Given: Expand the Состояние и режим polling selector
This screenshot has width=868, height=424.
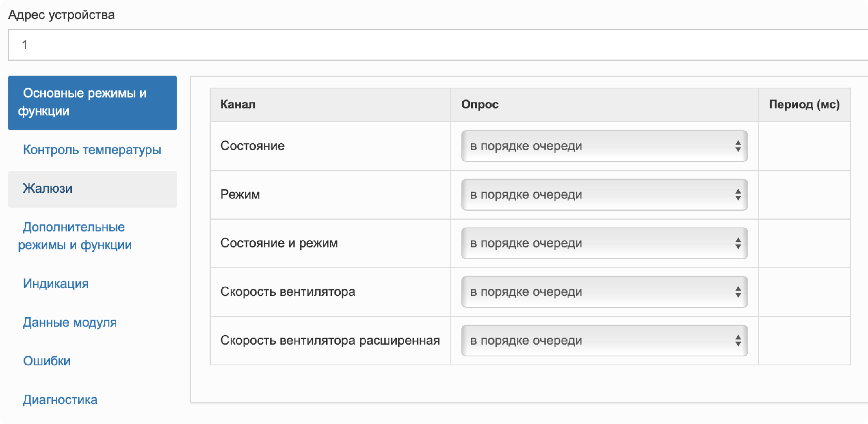Looking at the screenshot, I should pyautogui.click(x=604, y=243).
